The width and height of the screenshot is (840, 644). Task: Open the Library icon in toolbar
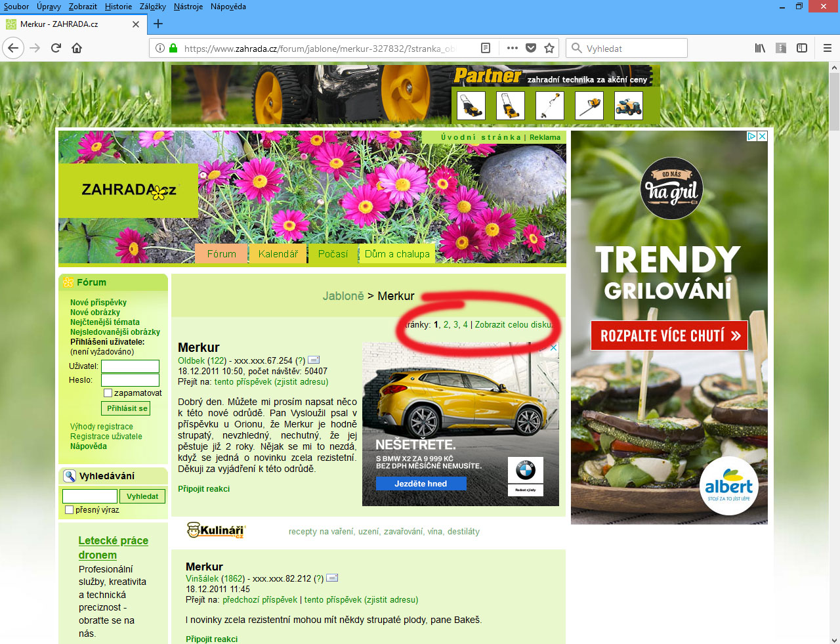point(760,48)
